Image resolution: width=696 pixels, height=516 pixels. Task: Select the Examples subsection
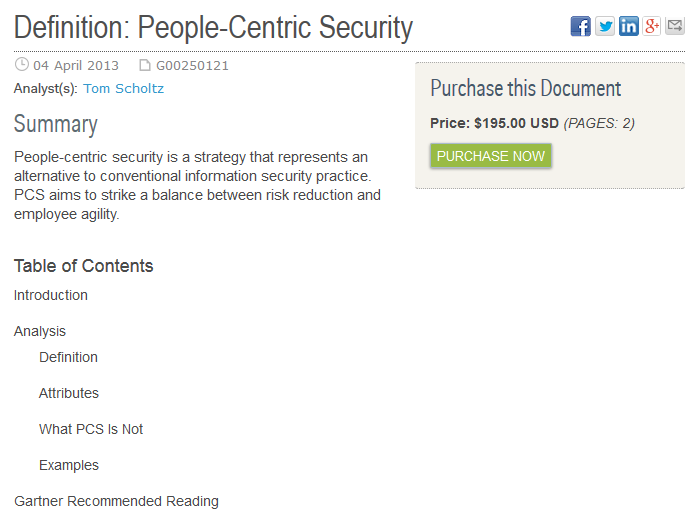[x=69, y=465]
